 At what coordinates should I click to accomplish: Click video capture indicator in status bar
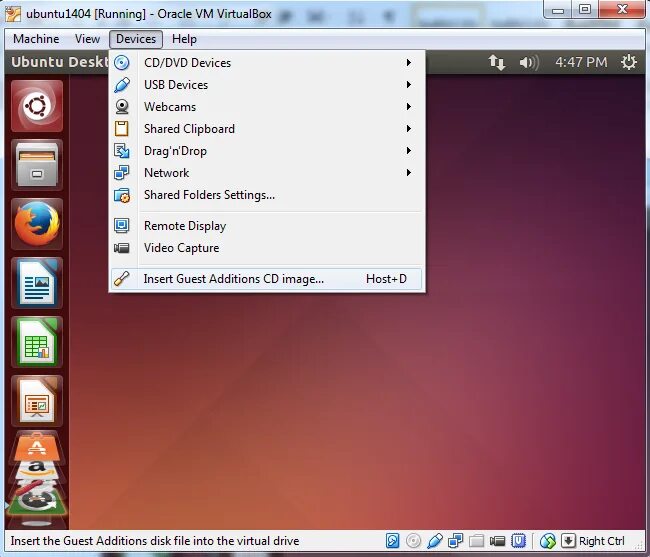tap(497, 540)
